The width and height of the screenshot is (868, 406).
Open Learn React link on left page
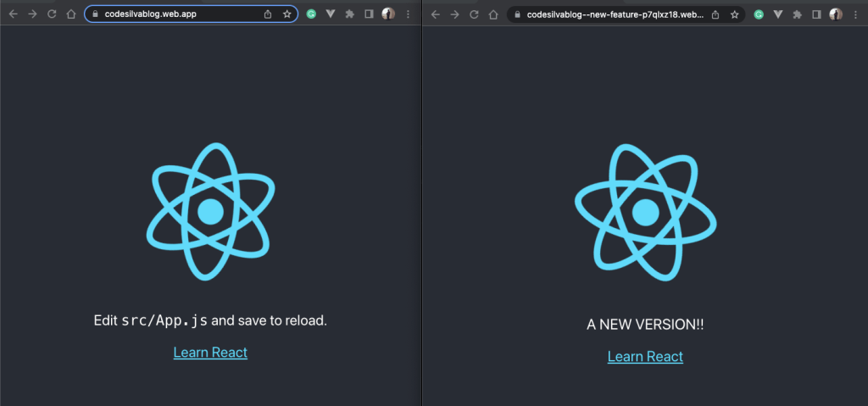click(210, 353)
